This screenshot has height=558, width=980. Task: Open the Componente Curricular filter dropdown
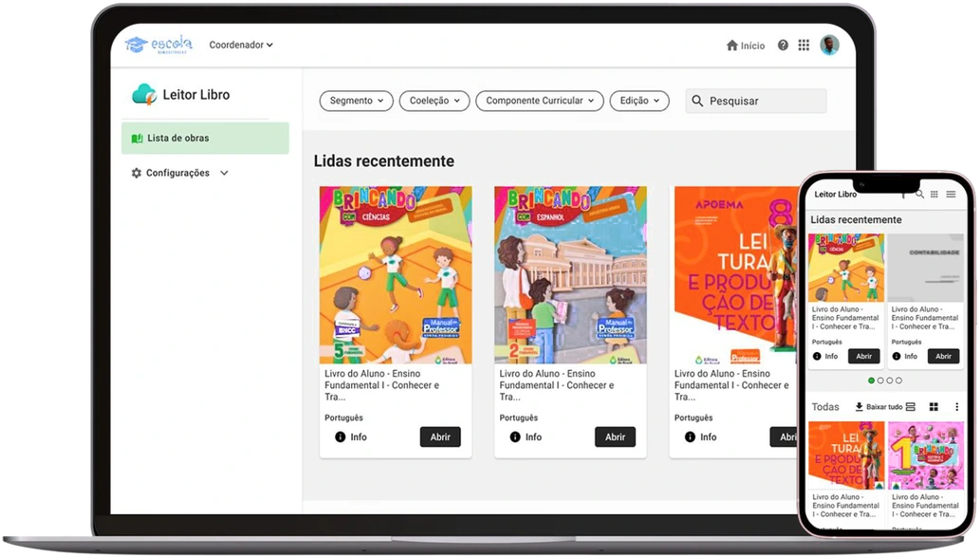tap(540, 101)
